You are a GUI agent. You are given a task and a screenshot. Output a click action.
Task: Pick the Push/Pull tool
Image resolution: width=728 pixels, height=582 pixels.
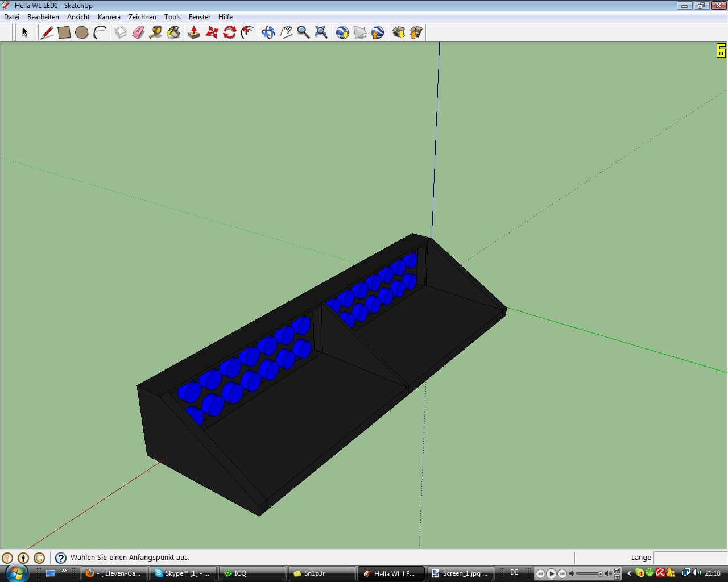tap(194, 32)
